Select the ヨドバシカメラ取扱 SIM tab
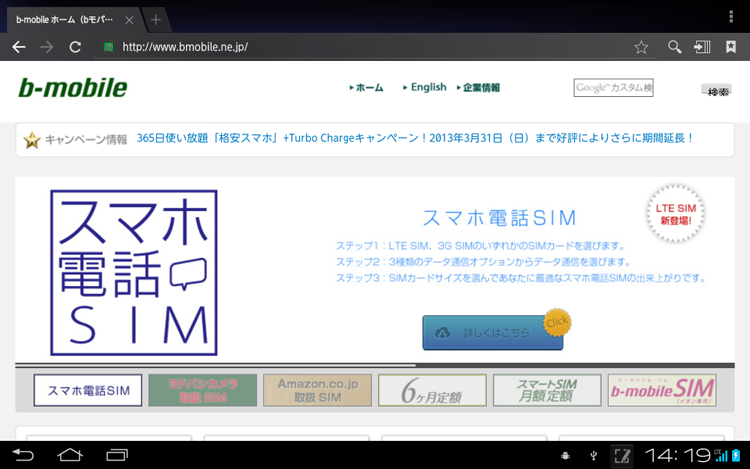This screenshot has height=469, width=750. [203, 391]
